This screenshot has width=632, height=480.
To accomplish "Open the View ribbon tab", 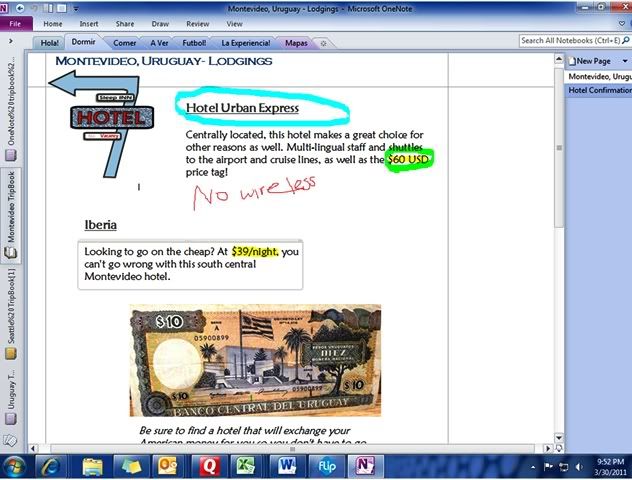I will [234, 24].
